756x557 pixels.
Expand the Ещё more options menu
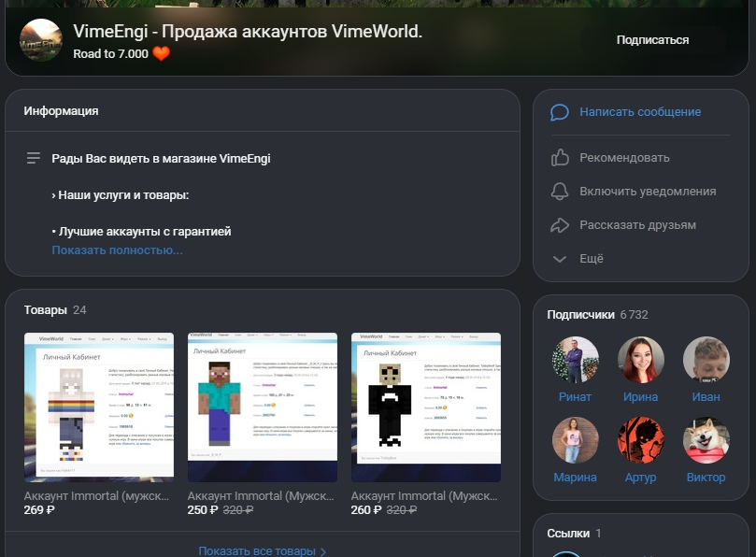[592, 259]
